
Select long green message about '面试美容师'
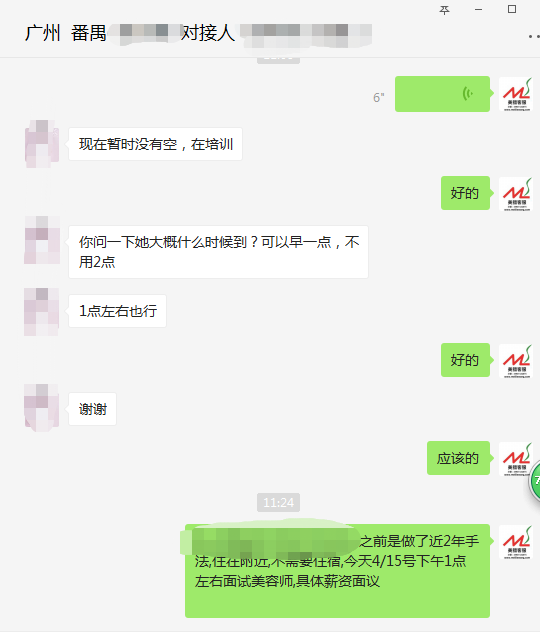pos(337,571)
